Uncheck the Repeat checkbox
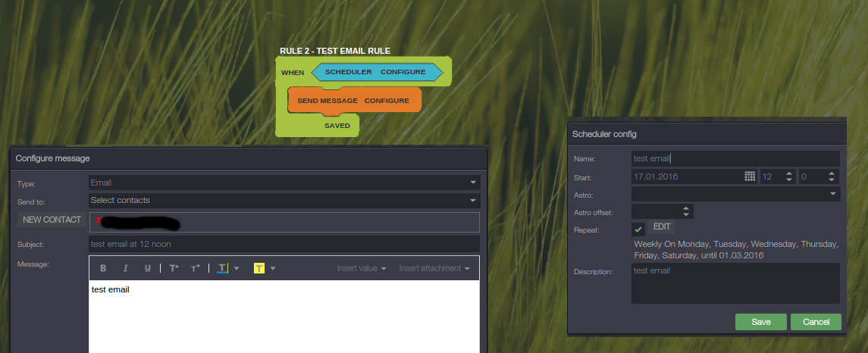 coord(638,228)
